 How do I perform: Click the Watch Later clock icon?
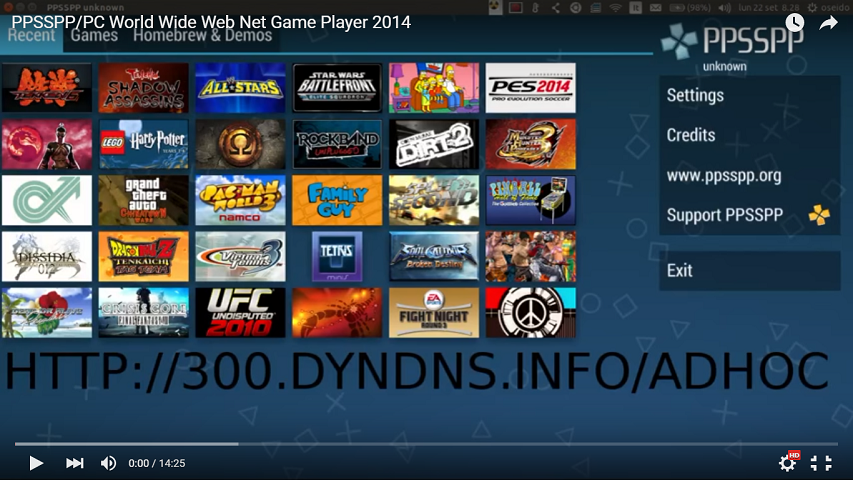(x=795, y=22)
